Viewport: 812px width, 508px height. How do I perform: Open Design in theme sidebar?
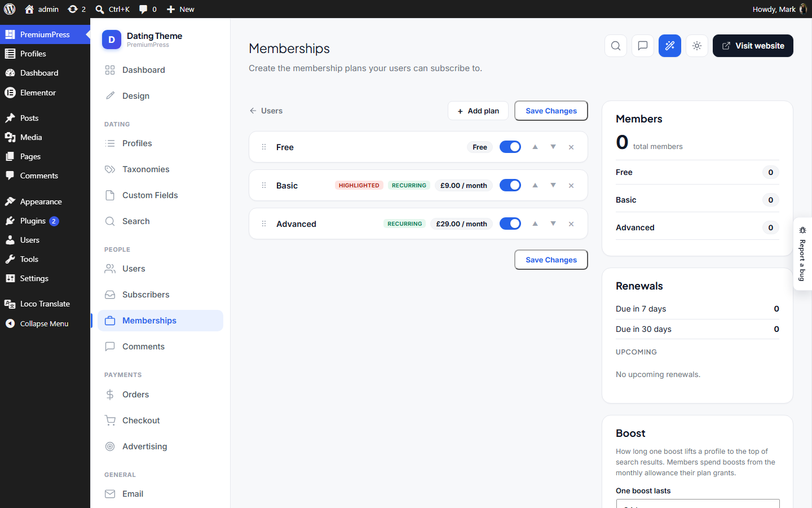point(160,96)
